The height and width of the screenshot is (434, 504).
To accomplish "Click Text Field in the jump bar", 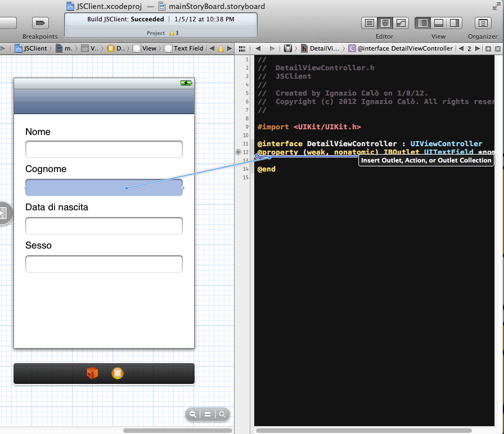I will pos(184,48).
